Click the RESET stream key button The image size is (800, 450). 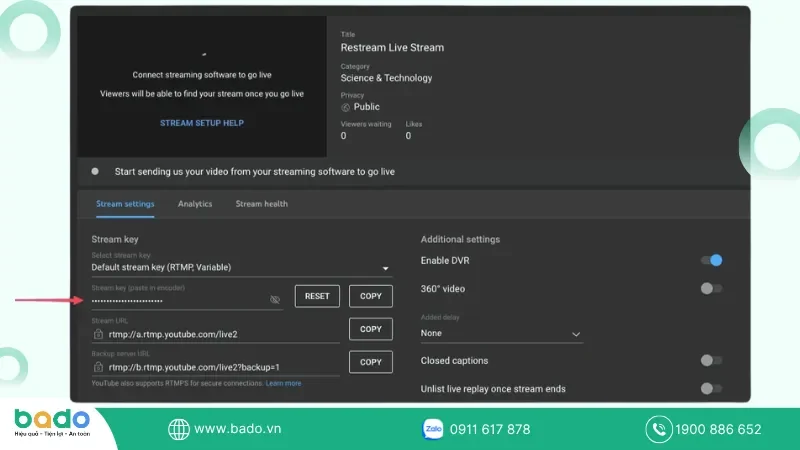pos(317,296)
